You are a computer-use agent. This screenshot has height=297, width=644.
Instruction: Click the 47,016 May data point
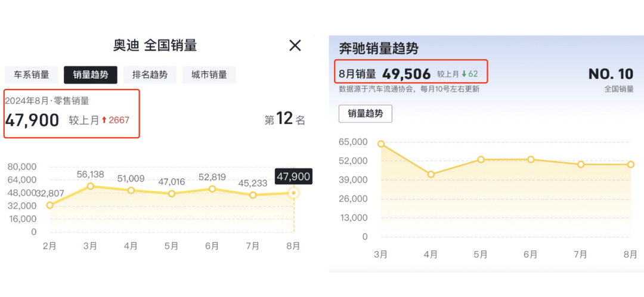pos(172,194)
